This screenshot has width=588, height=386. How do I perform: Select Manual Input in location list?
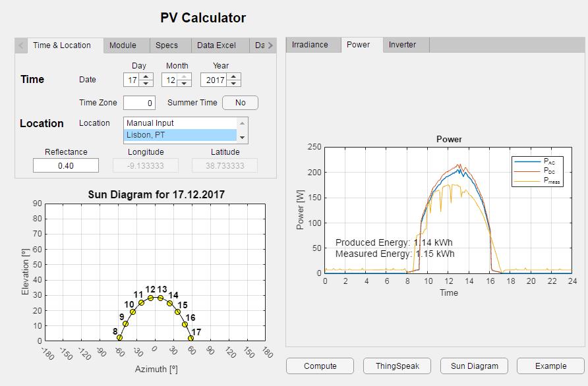pos(180,123)
